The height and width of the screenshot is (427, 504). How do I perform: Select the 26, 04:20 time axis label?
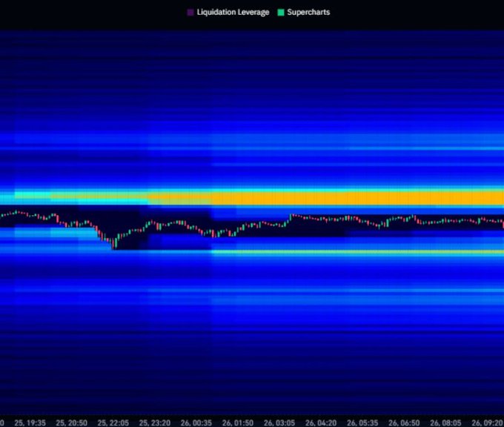click(x=321, y=423)
